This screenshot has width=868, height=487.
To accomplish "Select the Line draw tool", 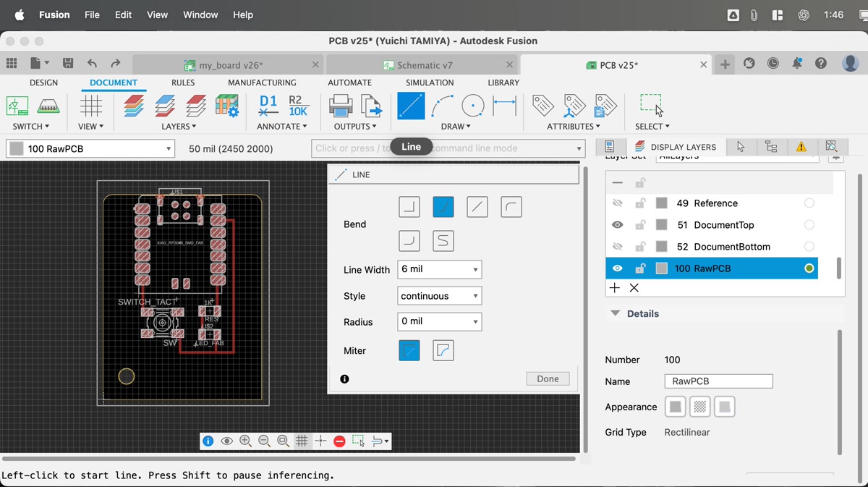I will (x=411, y=106).
